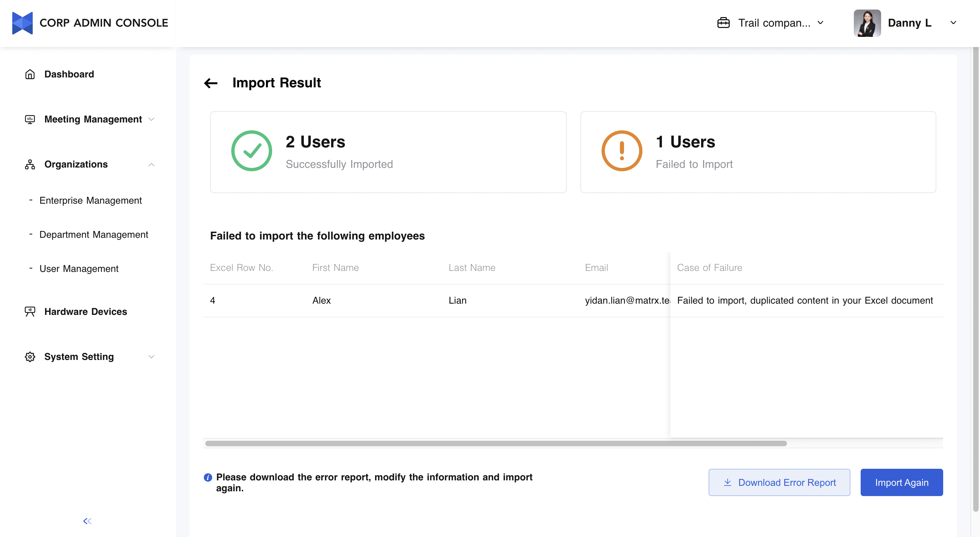Open Enterprise Management page
This screenshot has height=537, width=980.
point(91,200)
